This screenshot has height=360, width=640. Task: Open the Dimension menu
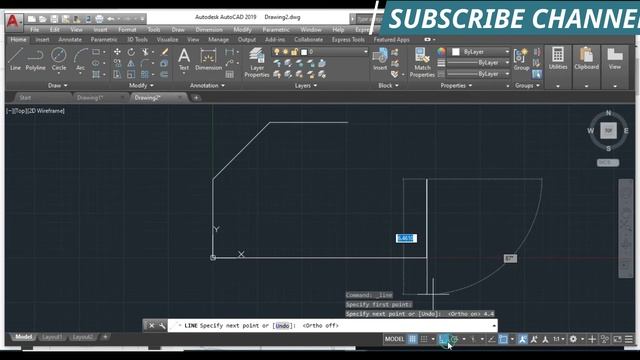click(x=209, y=30)
